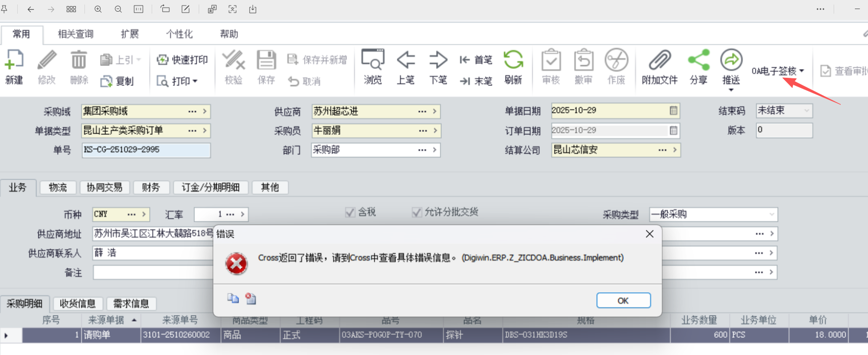
Task: Open the 财务 tab
Action: click(x=151, y=187)
